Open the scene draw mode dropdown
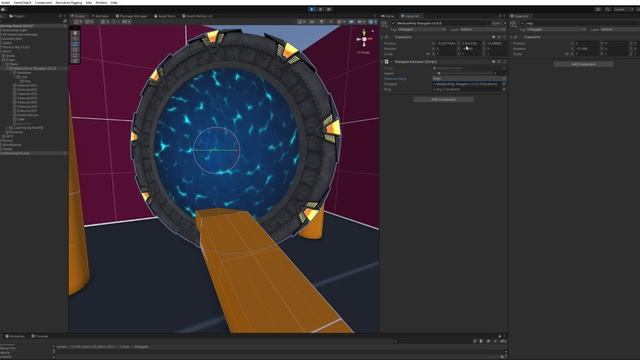The height and width of the screenshot is (360, 640). 302,22
